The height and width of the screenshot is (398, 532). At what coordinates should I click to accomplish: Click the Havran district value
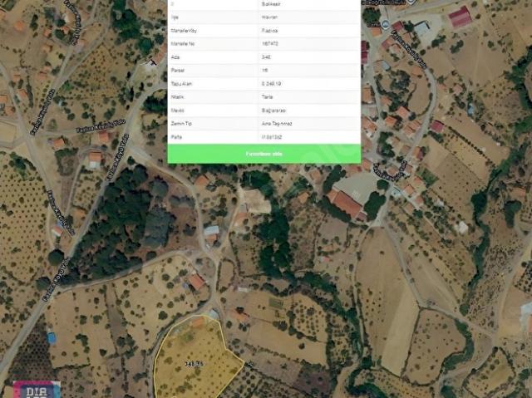pyautogui.click(x=269, y=17)
